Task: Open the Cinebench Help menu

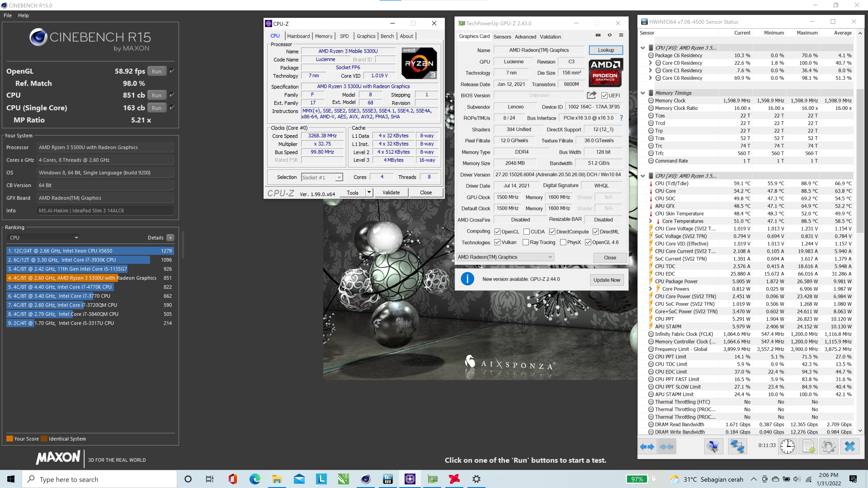Action: click(x=23, y=16)
